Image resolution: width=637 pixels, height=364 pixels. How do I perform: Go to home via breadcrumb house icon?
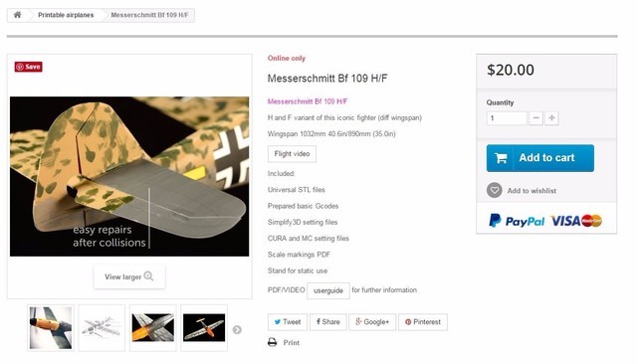(18, 15)
